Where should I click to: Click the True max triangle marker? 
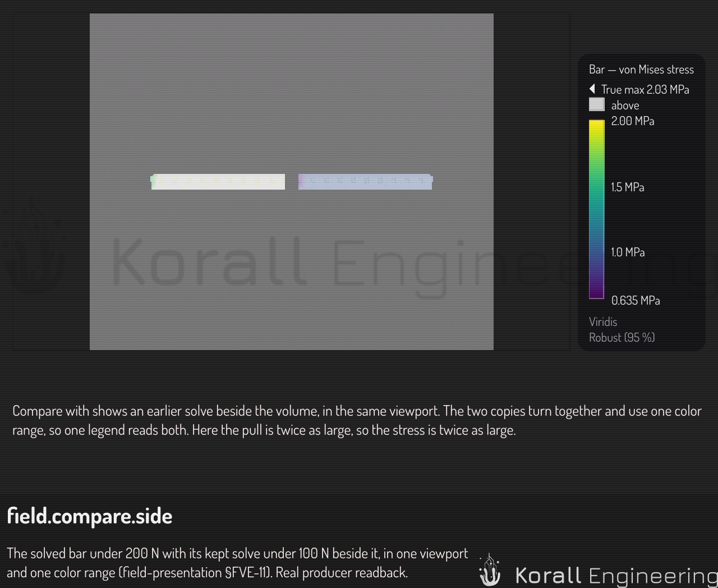[592, 89]
